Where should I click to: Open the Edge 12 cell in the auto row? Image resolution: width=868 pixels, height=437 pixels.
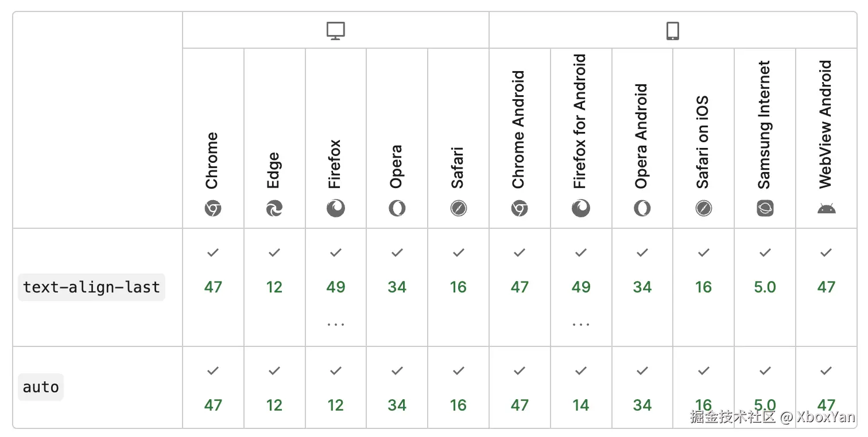tap(274, 405)
